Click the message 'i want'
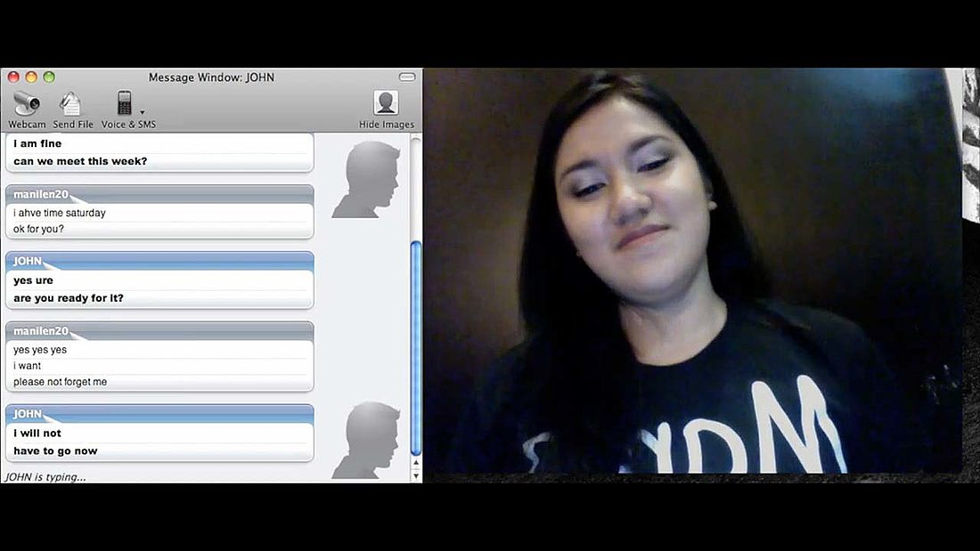 click(27, 366)
